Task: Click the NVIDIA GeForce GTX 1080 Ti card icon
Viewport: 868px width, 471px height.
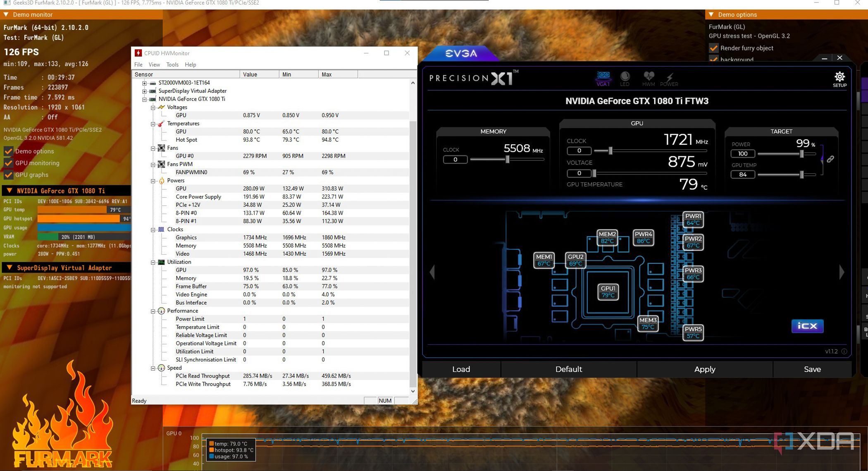Action: (x=153, y=99)
